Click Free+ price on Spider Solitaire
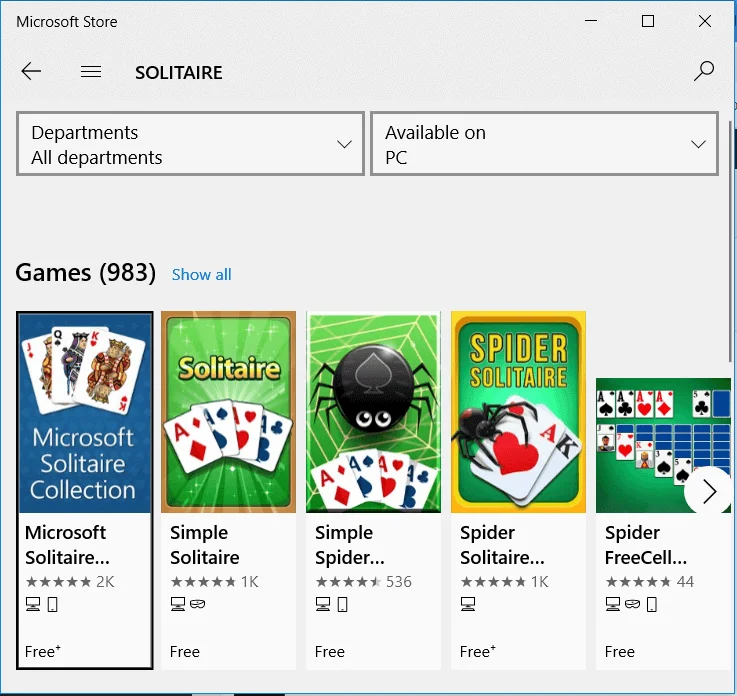 point(478,651)
